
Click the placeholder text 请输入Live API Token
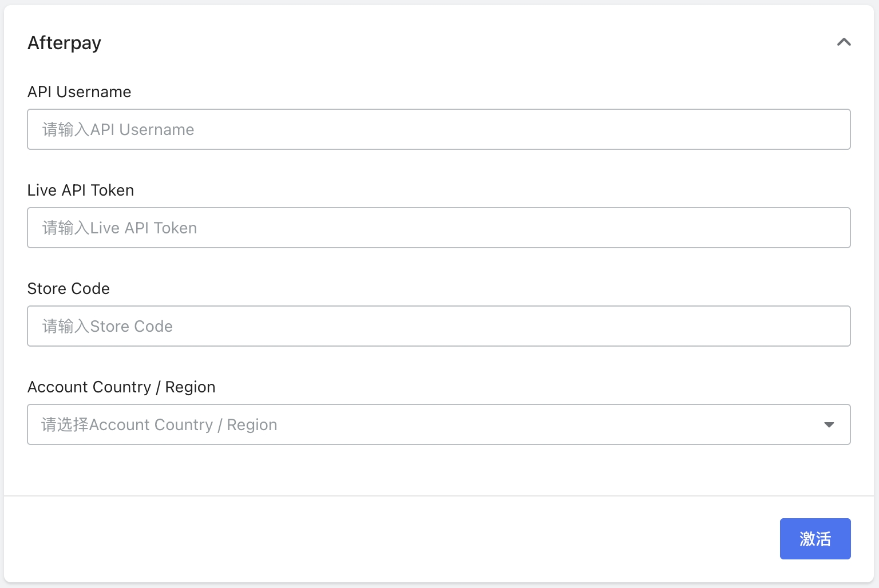pos(120,228)
